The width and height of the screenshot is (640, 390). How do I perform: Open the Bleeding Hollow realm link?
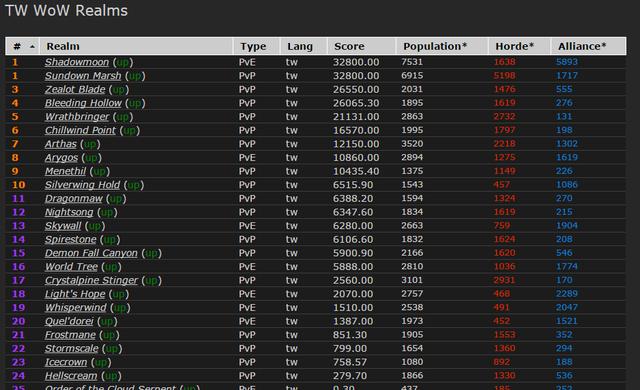point(83,103)
